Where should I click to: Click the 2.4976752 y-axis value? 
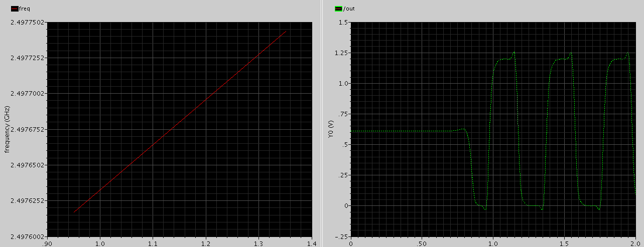coord(27,129)
